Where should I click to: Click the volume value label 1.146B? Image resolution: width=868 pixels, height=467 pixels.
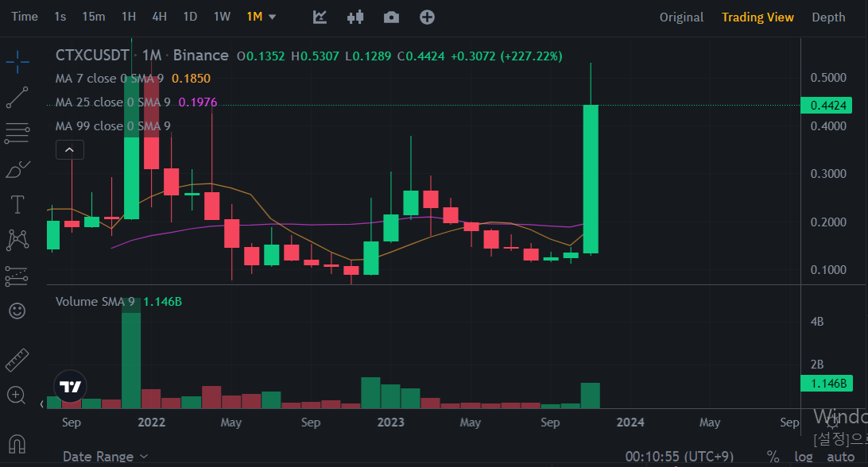827,384
